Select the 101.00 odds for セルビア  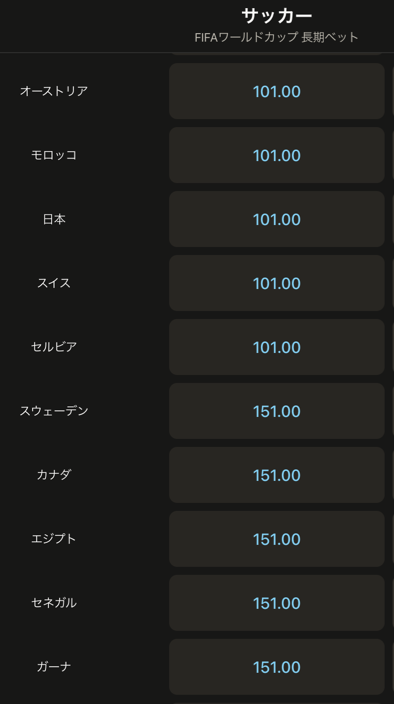point(276,347)
